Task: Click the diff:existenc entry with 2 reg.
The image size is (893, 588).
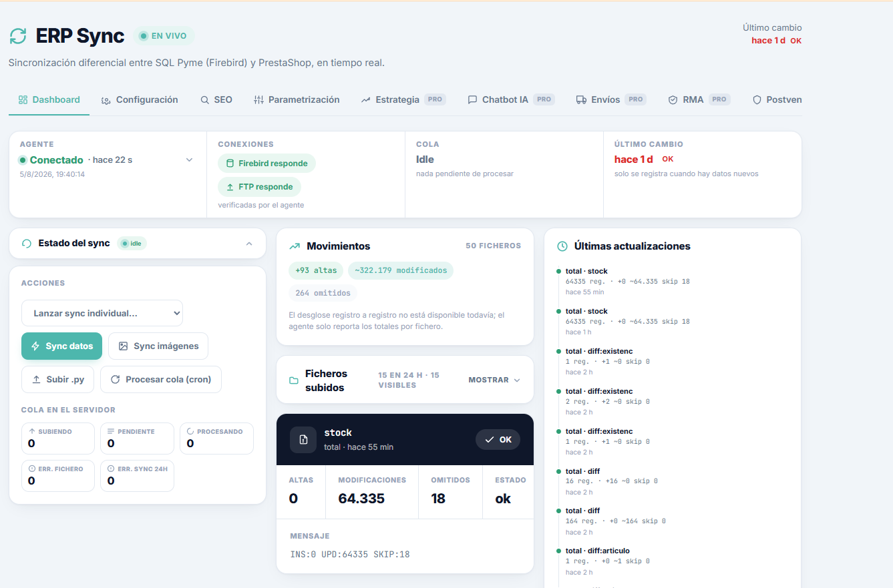Action: click(607, 402)
